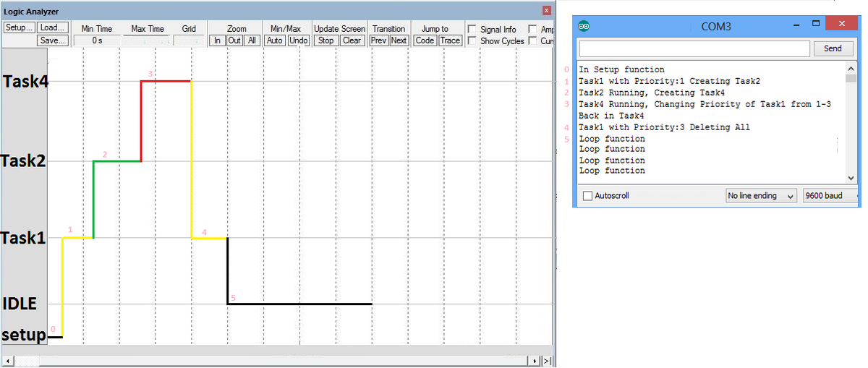Click the Save... button
Image resolution: width=868 pixels, height=368 pixels.
point(52,40)
